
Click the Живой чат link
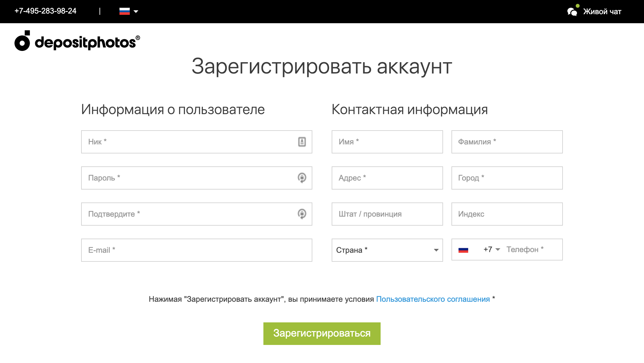click(x=602, y=12)
